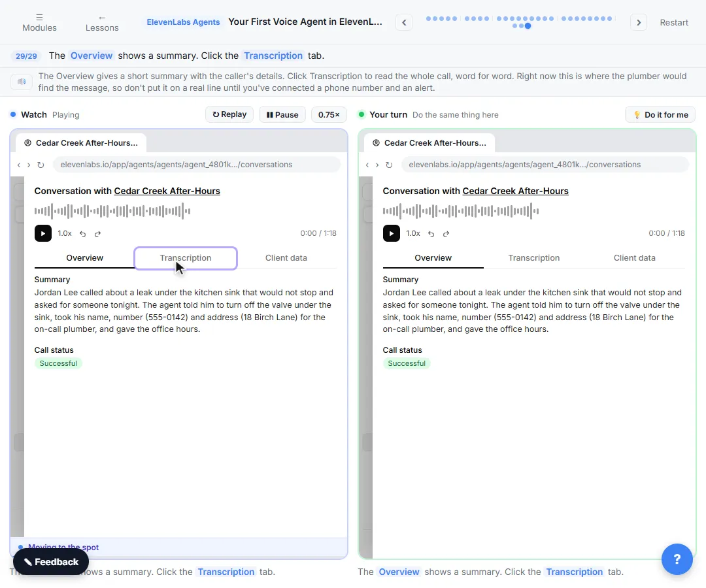The image size is (706, 588).
Task: Click the 29/29 step counter
Action: [x=26, y=56]
